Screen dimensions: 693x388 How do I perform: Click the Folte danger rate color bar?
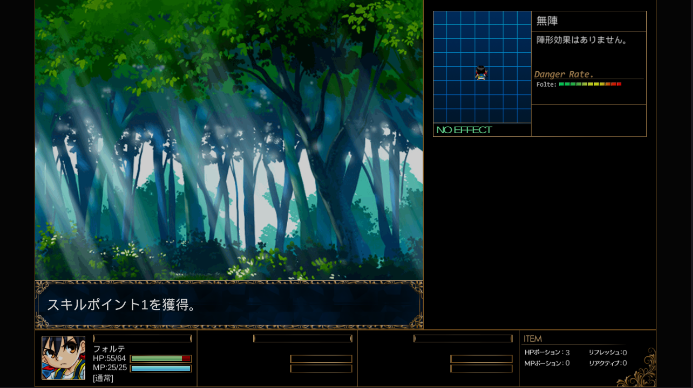pos(590,84)
